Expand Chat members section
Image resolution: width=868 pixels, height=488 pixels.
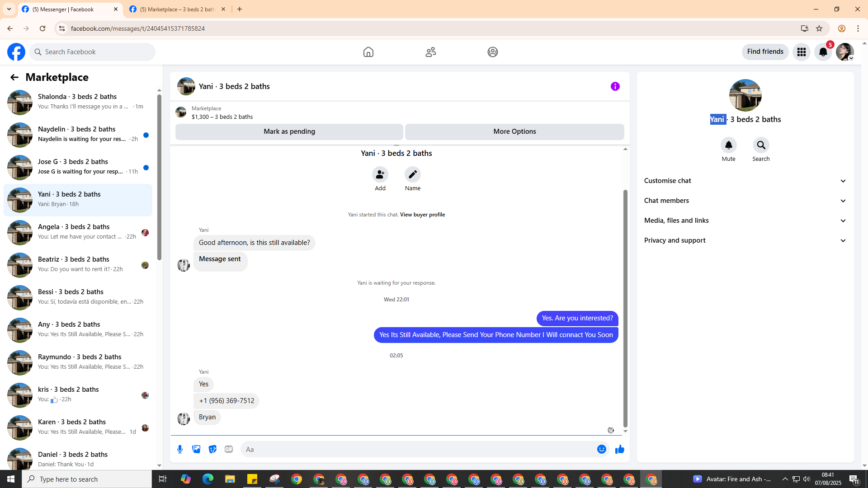745,201
